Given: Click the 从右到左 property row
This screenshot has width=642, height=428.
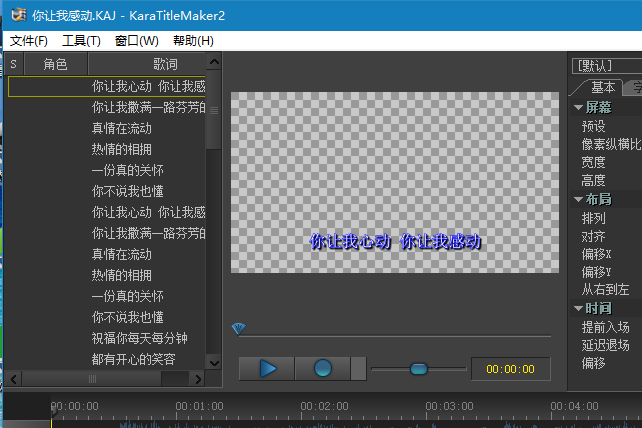Looking at the screenshot, I should pyautogui.click(x=606, y=290).
